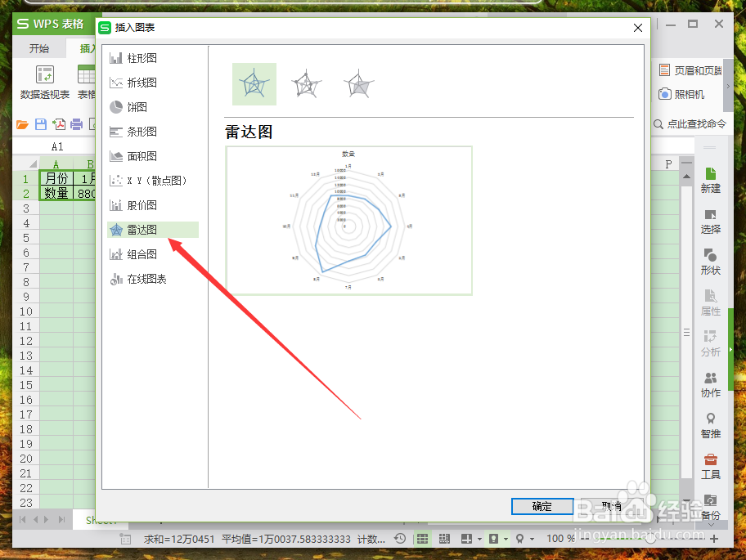Click the 开始 ribbon tab

38,48
